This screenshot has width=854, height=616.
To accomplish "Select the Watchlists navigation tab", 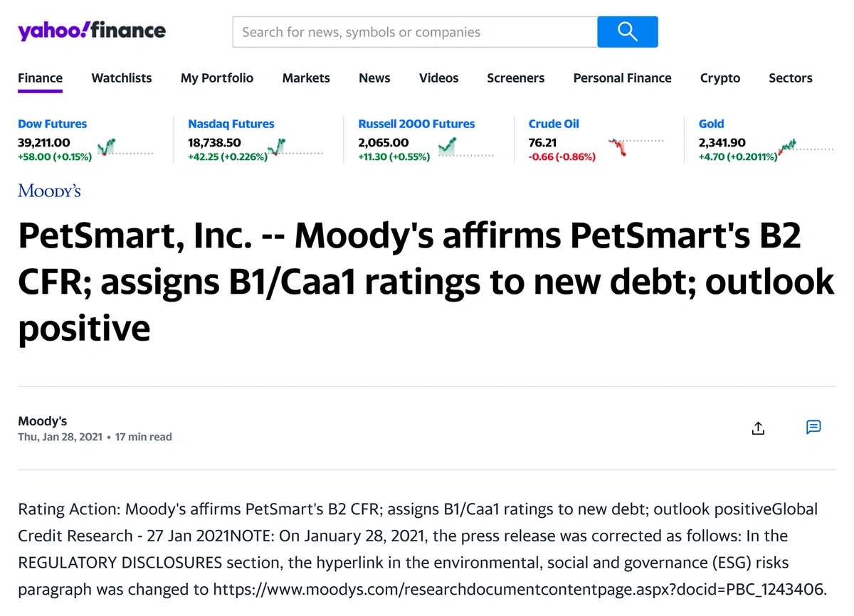I will pyautogui.click(x=122, y=78).
